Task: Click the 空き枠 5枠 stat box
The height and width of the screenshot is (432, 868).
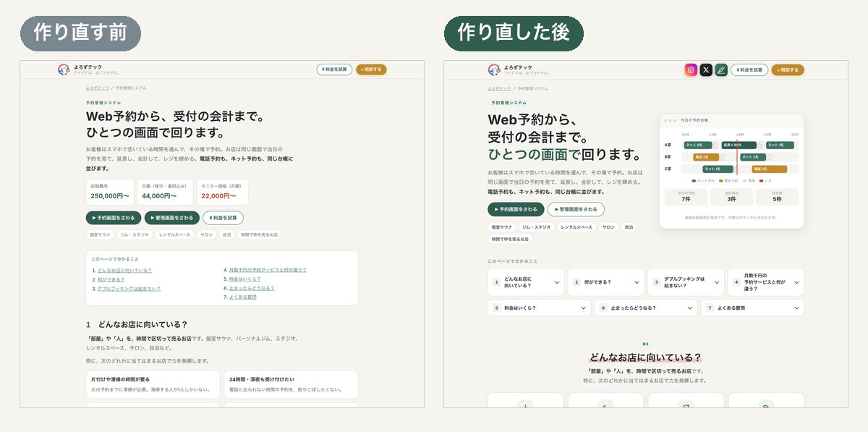Action: (x=777, y=197)
